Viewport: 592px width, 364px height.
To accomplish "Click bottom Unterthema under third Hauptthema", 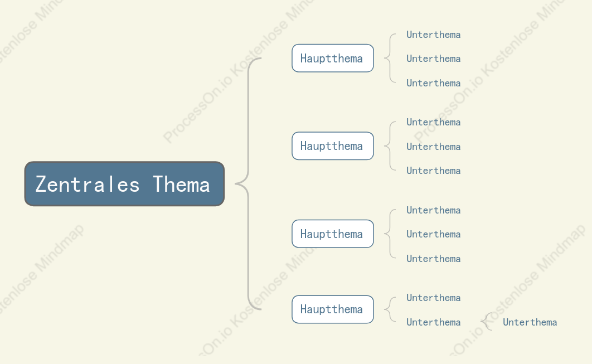I will click(434, 259).
